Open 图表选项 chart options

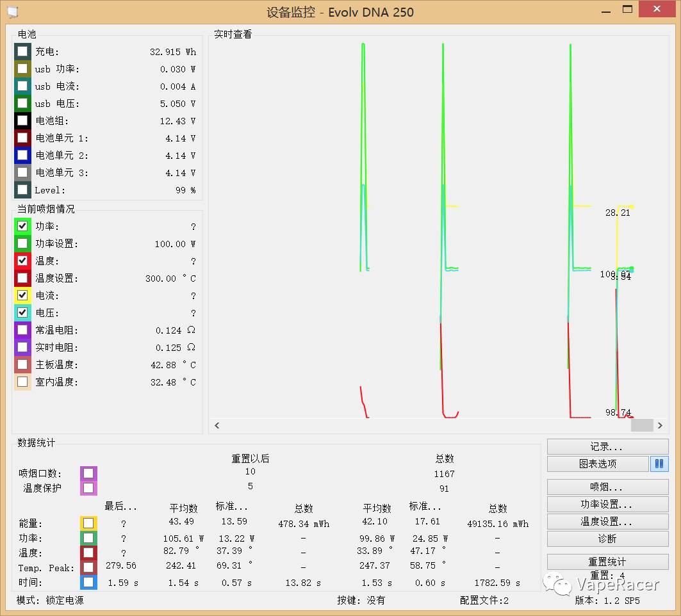click(598, 464)
